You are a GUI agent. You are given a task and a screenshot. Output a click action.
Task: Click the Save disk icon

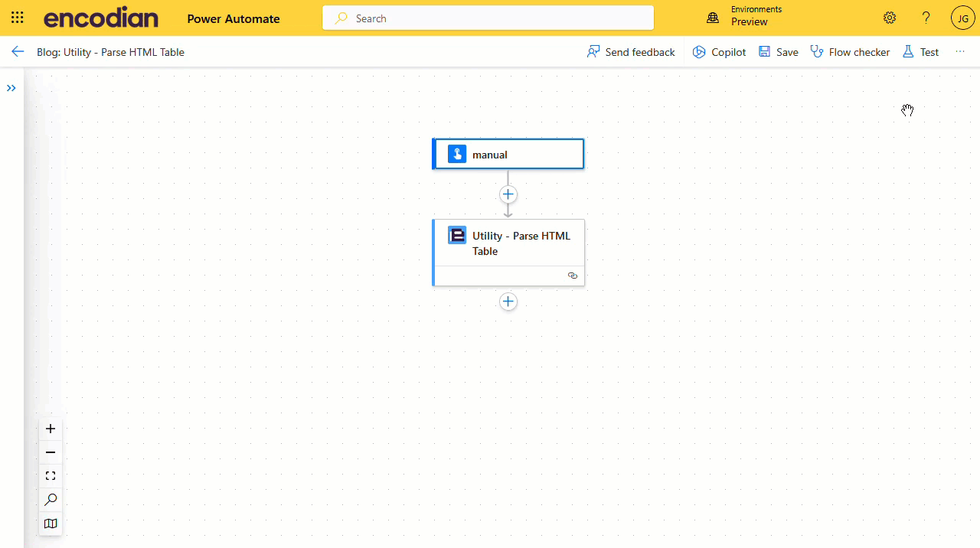click(x=764, y=52)
